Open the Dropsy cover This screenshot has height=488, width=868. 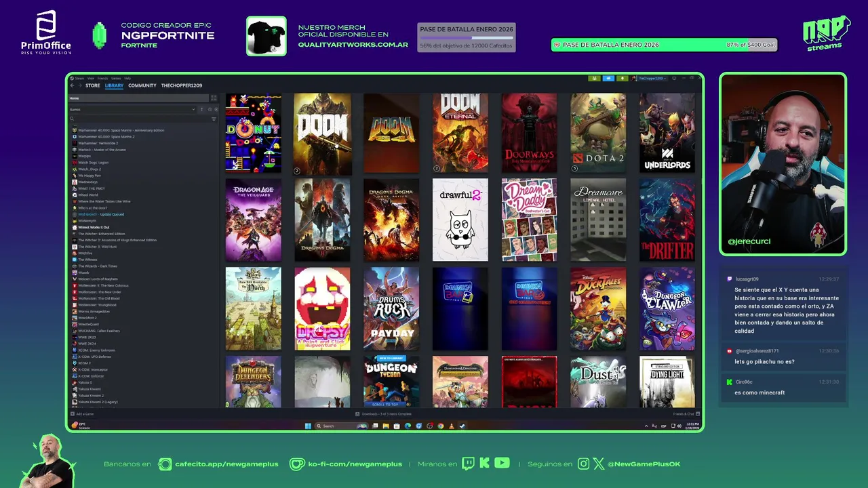pos(322,309)
